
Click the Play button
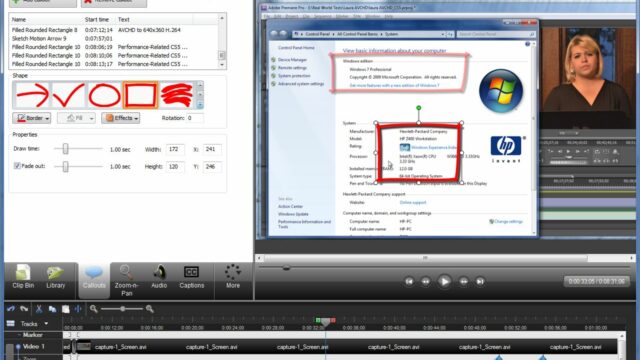click(444, 281)
